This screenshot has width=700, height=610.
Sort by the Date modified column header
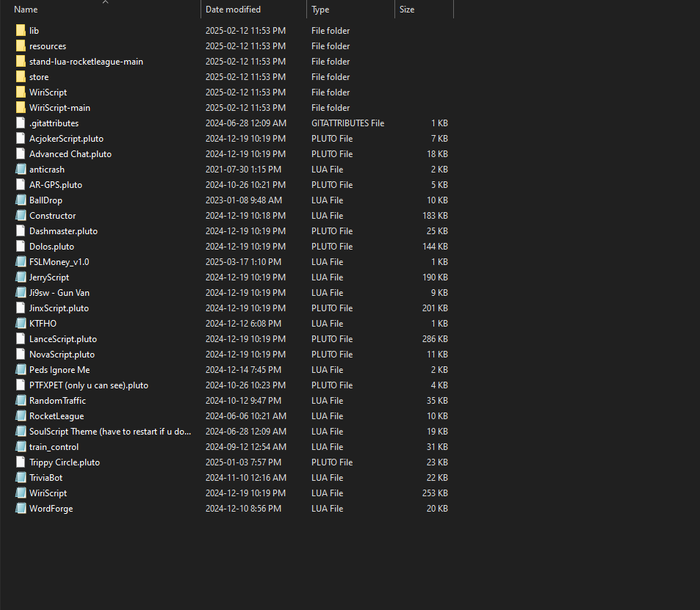(x=233, y=10)
